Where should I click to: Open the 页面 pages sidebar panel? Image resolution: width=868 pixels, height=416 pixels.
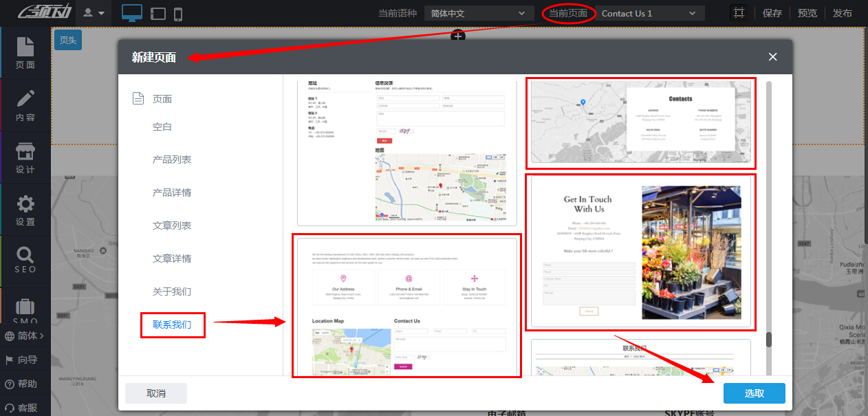25,53
